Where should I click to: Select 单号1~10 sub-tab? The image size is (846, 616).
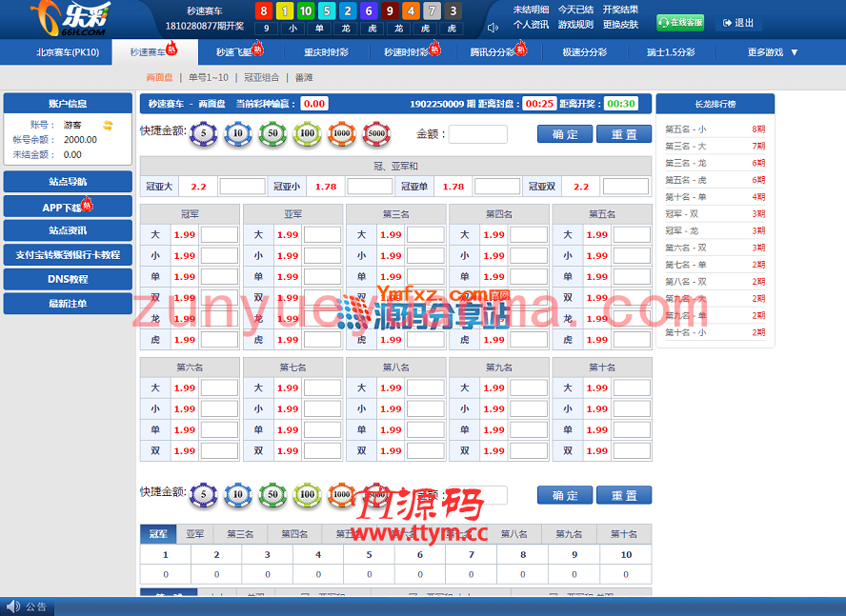point(209,78)
